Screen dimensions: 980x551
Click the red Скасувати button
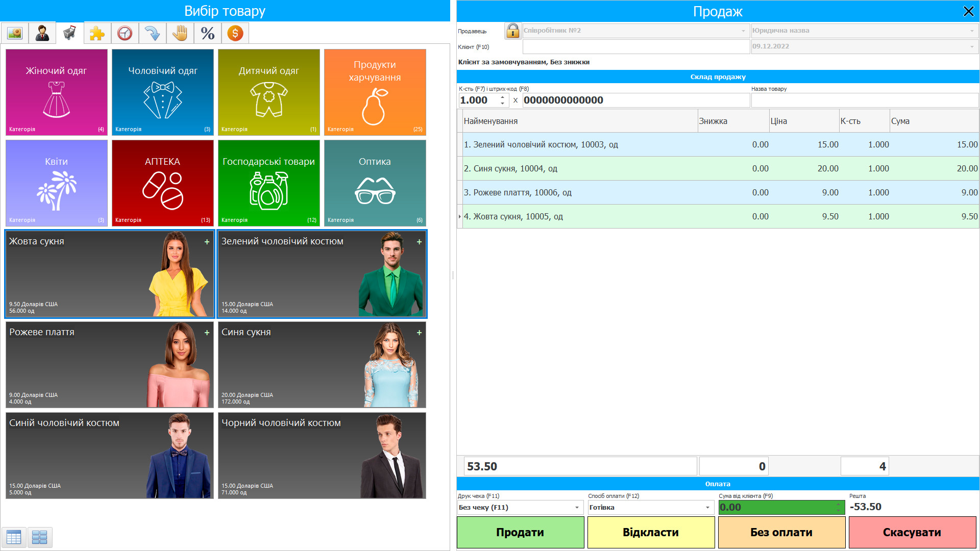pos(912,532)
